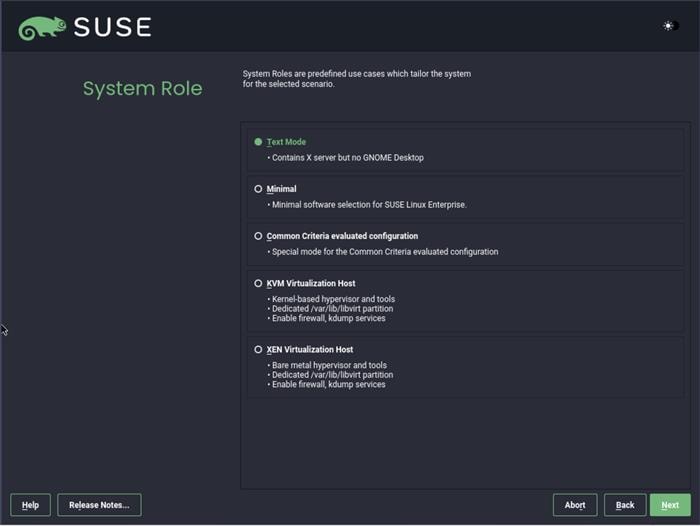700x526 pixels.
Task: Abort the installation
Action: 575,505
